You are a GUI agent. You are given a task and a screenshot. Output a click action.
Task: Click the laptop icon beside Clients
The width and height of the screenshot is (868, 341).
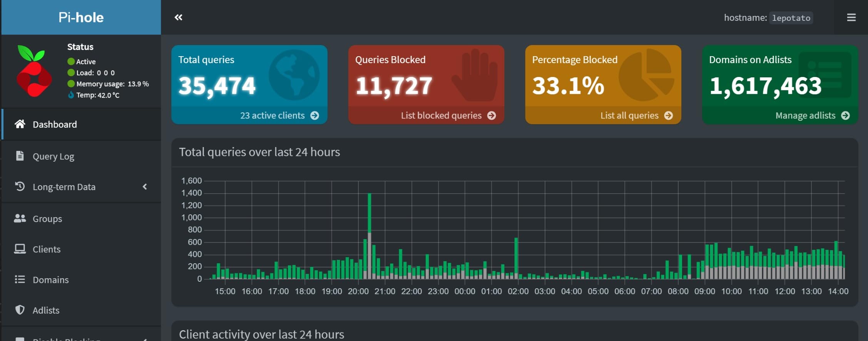pyautogui.click(x=20, y=249)
